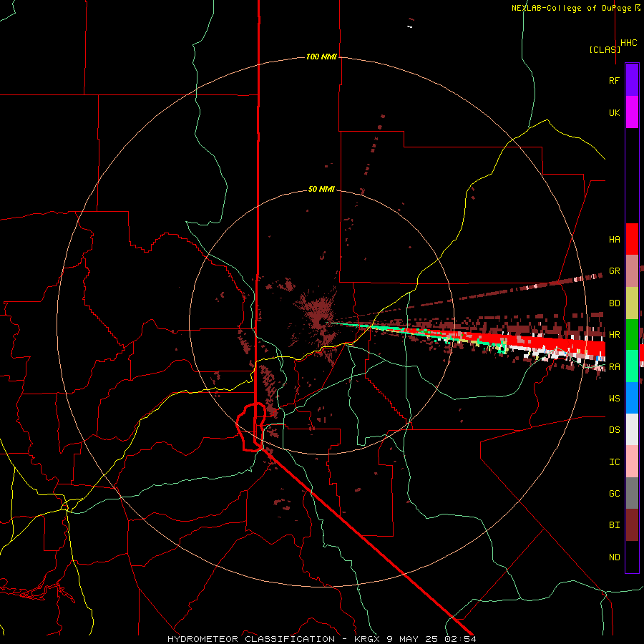This screenshot has height=644, width=644.
Task: Click the '50 NMI' range ring label
Action: tap(321, 189)
